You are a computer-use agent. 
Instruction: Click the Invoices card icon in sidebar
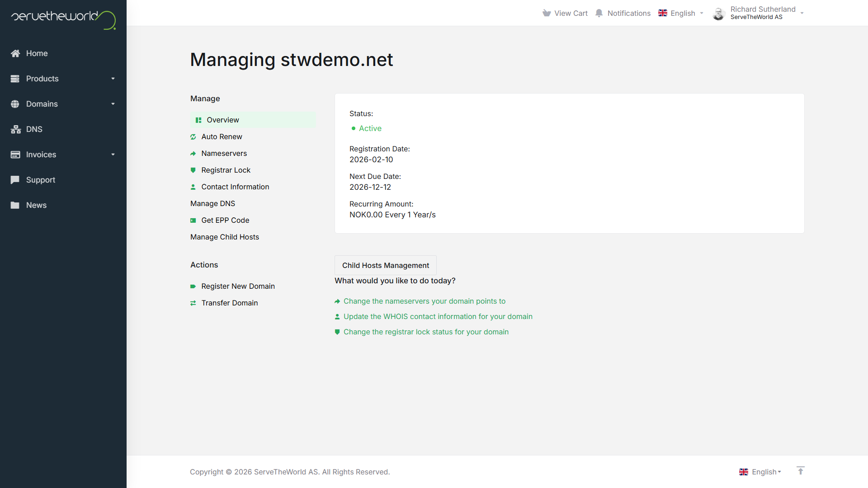[x=15, y=155]
